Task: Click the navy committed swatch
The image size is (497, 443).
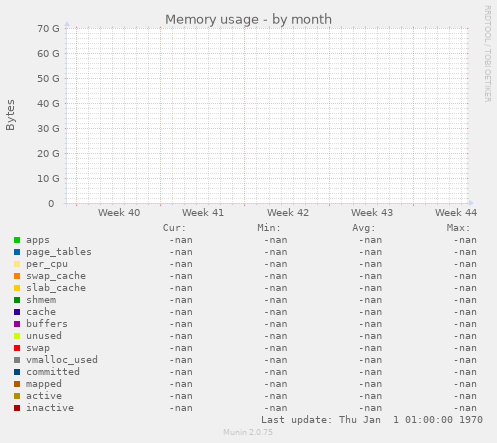Action: coord(17,372)
